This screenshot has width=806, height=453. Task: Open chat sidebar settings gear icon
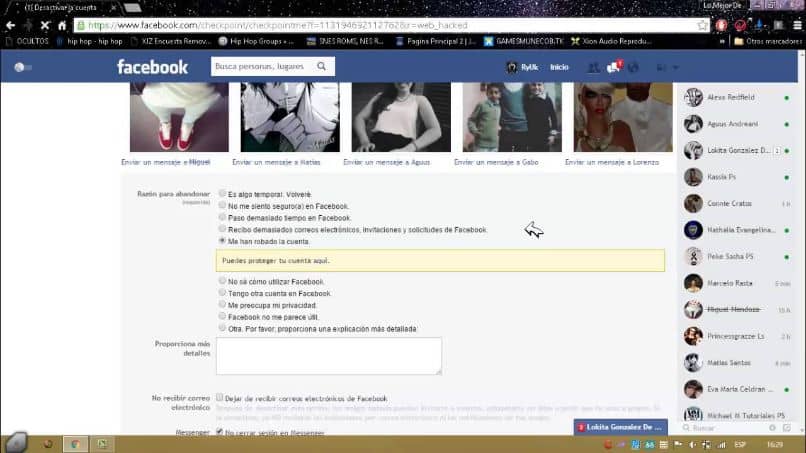[x=773, y=428]
